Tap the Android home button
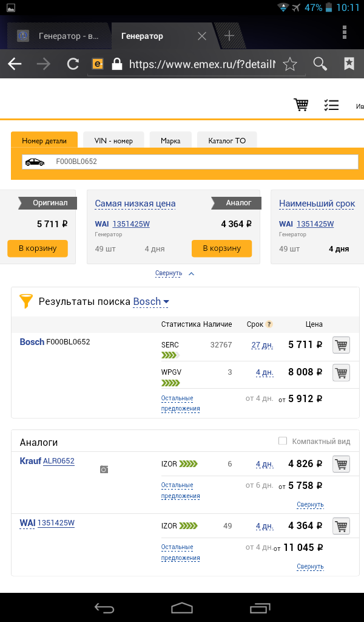364x622 pixels. pyautogui.click(x=181, y=607)
